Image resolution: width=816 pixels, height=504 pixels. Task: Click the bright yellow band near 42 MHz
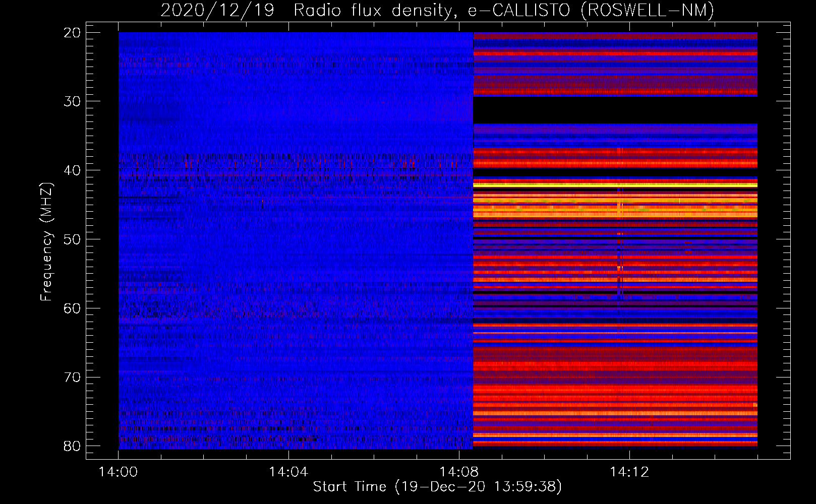tap(615, 185)
